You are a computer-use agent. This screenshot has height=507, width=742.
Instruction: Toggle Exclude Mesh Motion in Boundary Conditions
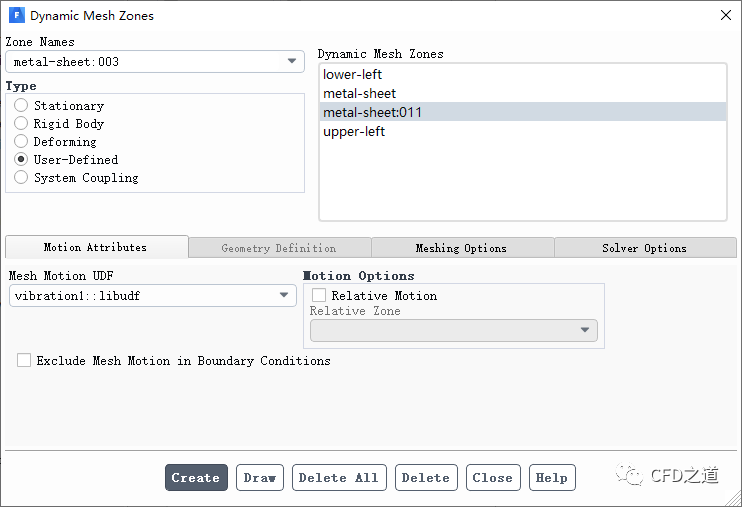[24, 361]
